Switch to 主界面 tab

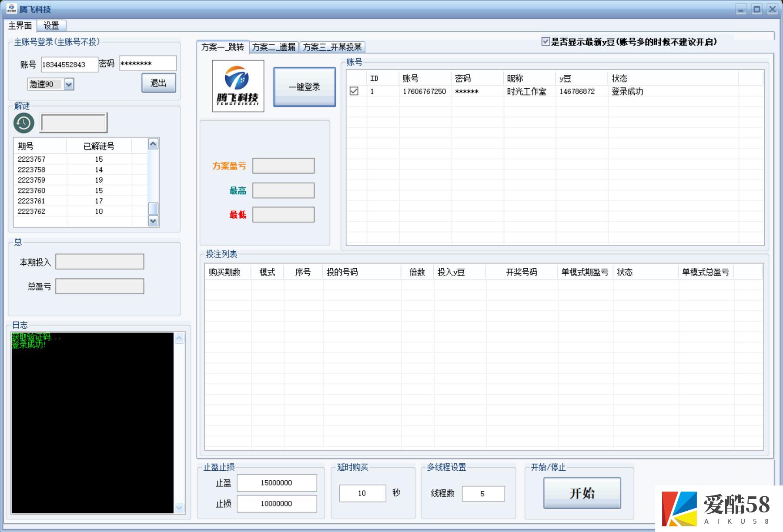point(20,26)
